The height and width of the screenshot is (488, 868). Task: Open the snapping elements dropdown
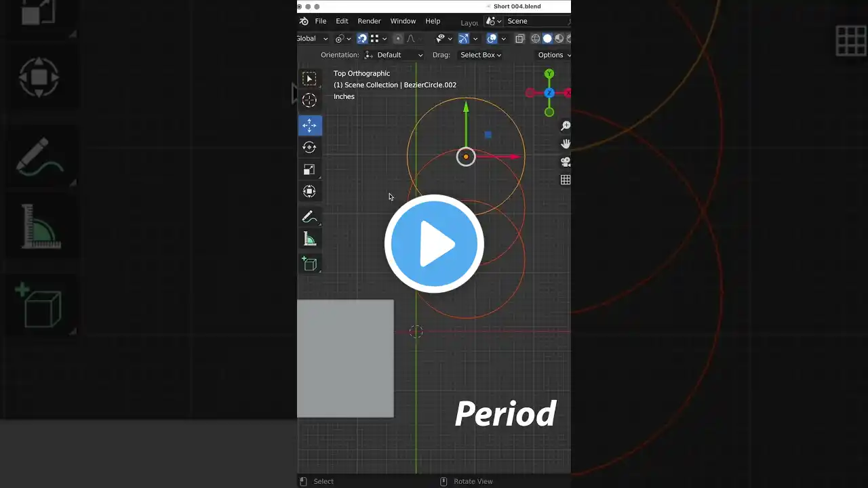click(x=378, y=39)
